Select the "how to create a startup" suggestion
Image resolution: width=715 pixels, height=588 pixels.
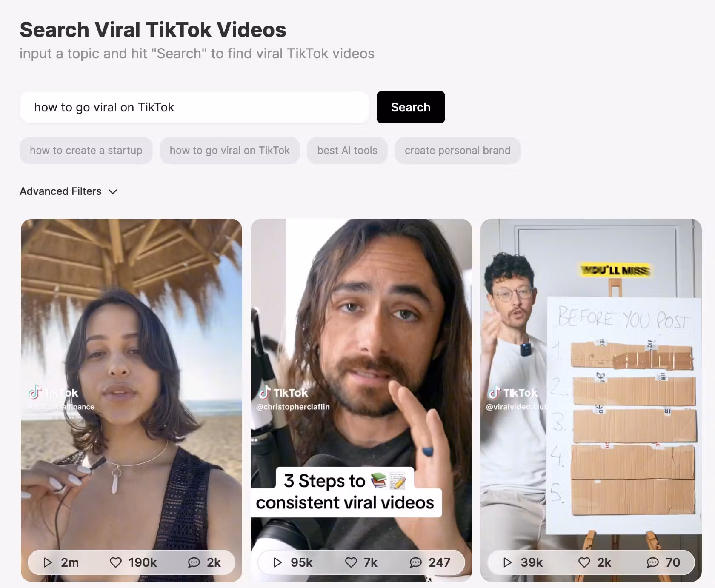86,151
